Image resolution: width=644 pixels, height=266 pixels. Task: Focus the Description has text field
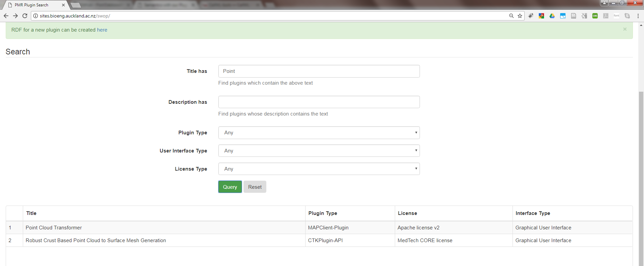click(319, 102)
